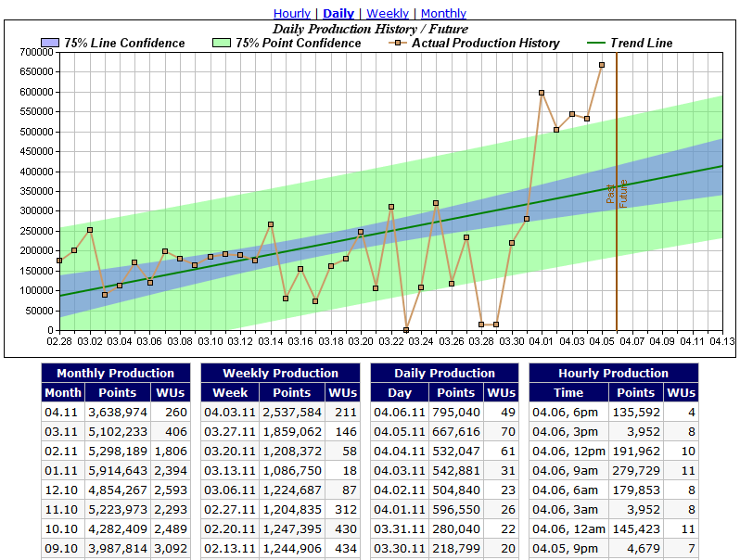
Task: Click the week cell 03.27.11
Action: coord(230,432)
